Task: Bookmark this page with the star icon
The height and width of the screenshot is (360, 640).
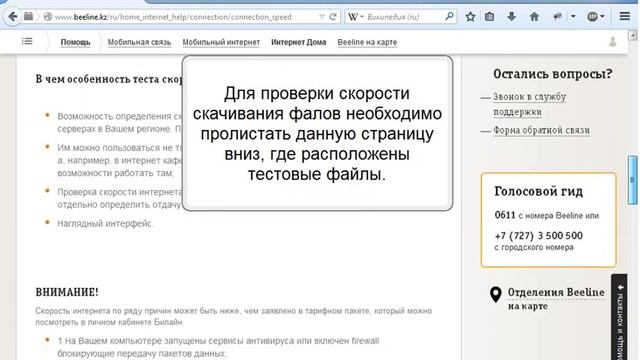Action: coord(470,17)
